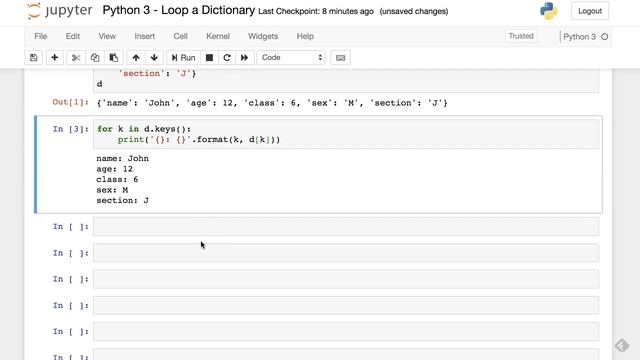Click the first empty code cell
640x360 pixels.
click(346, 227)
